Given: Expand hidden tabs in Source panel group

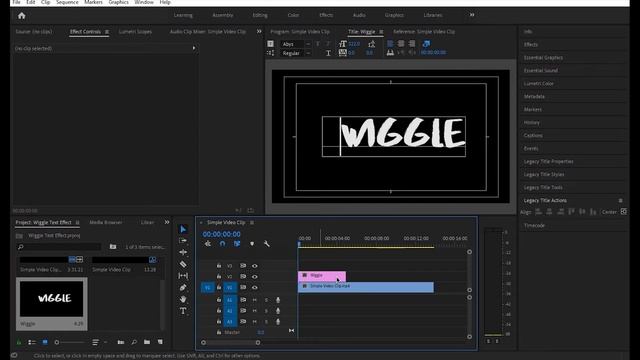Looking at the screenshot, I should click(259, 31).
